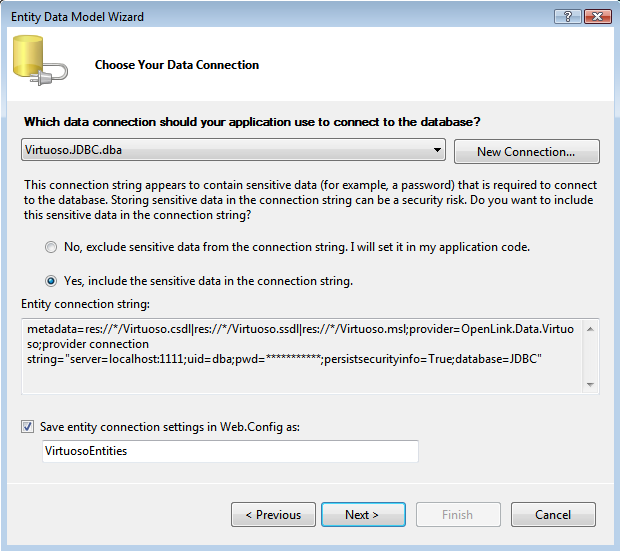This screenshot has width=620, height=551.
Task: Select 'No, exclude sensitive data' option
Action: tap(51, 247)
